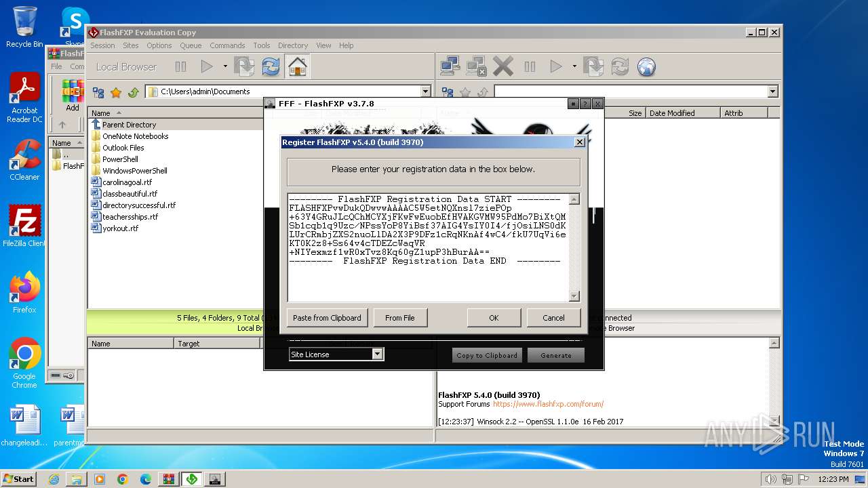The image size is (868, 488).
Task: Click the local transfer queue document icon
Action: click(244, 66)
